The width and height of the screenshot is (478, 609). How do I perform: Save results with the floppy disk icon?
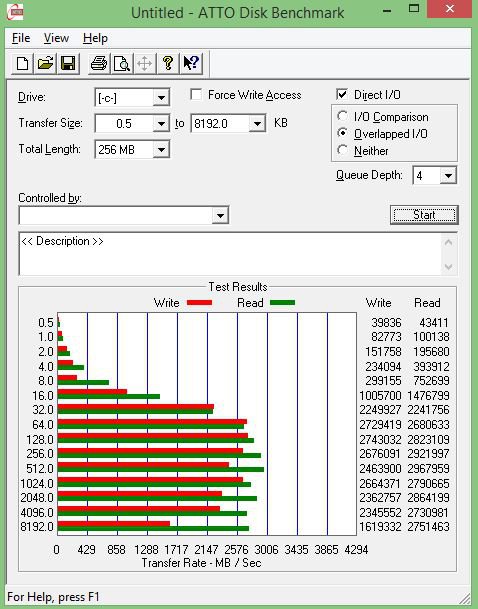click(x=68, y=63)
